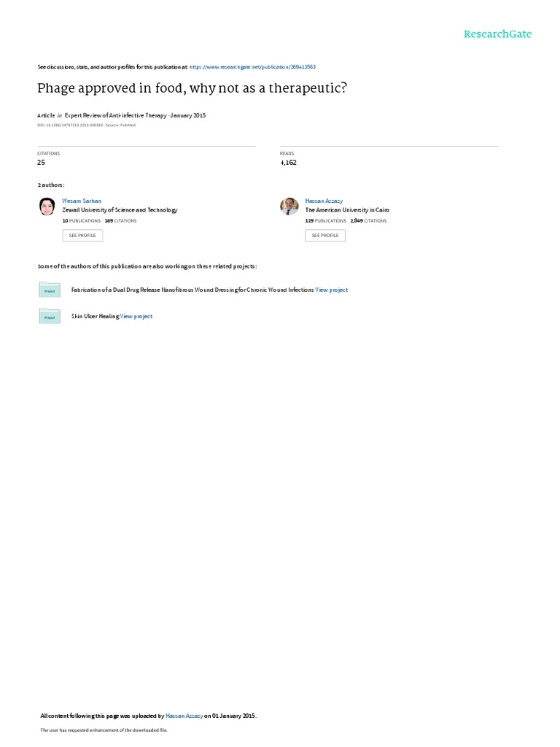Click Wesam Sarhan's profile photo
Image resolution: width=560 pixels, height=747 pixels.
click(47, 206)
